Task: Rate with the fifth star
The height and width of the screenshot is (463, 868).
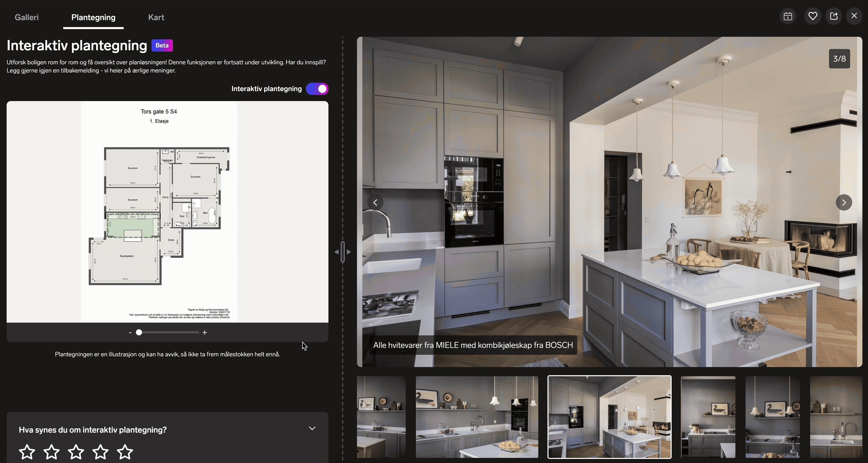Action: 125,452
